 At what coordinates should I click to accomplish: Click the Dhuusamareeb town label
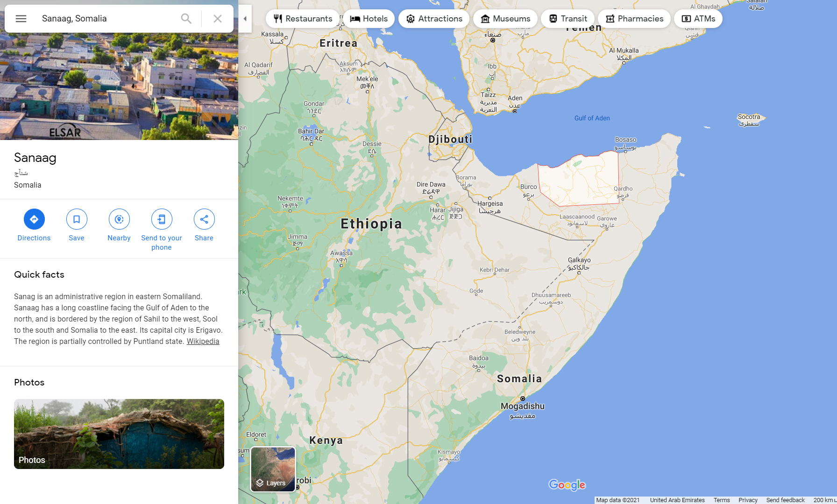coord(551,295)
